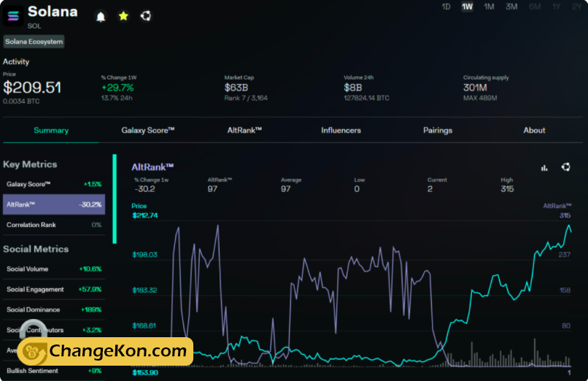Click the Rank 7 / 3,164 text
The image size is (588, 381).
pos(246,99)
